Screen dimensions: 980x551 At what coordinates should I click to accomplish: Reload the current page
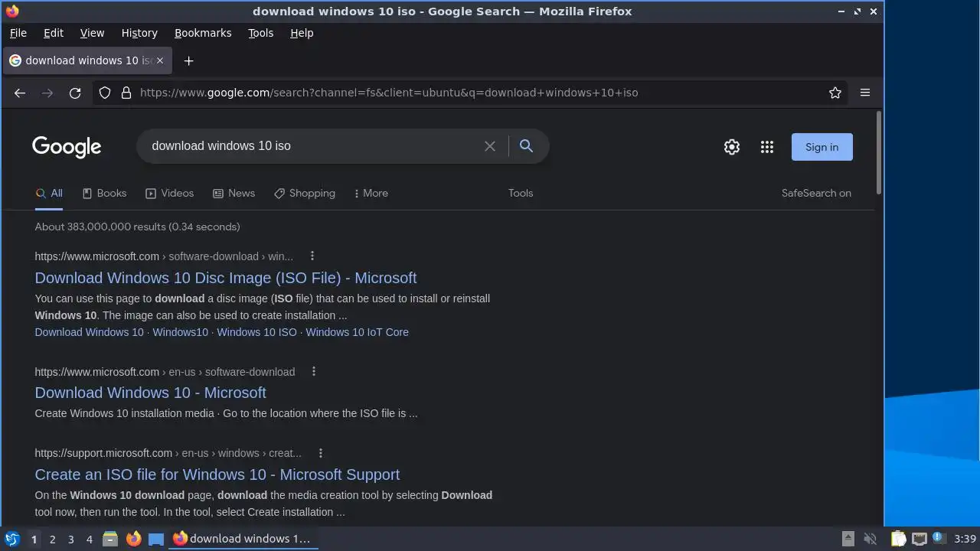pyautogui.click(x=75, y=93)
